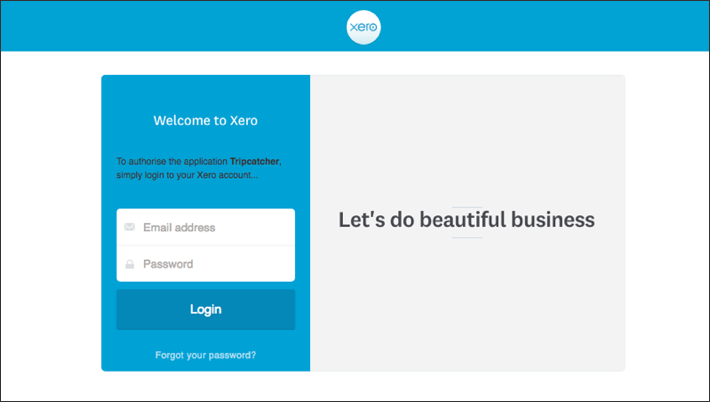The image size is (710, 402).
Task: Click the "simply login to your Xero account..." text
Action: tap(187, 175)
